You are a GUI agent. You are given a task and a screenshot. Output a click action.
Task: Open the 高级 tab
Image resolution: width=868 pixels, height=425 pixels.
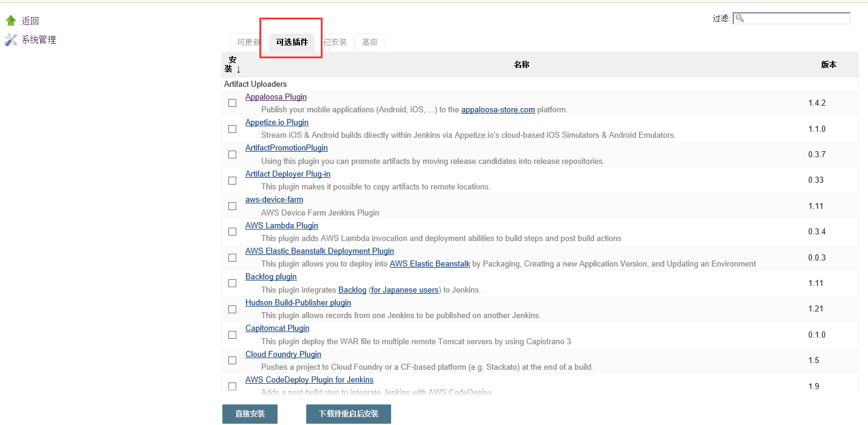pos(370,42)
